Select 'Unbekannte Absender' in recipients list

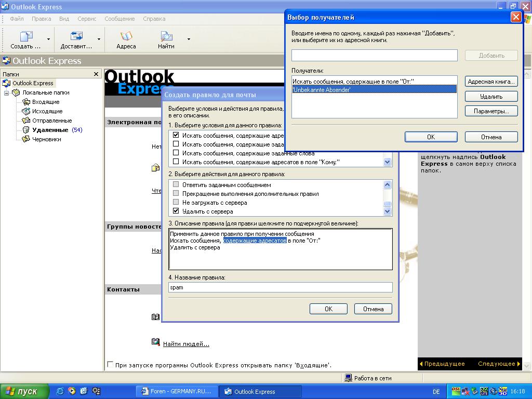tap(374, 89)
